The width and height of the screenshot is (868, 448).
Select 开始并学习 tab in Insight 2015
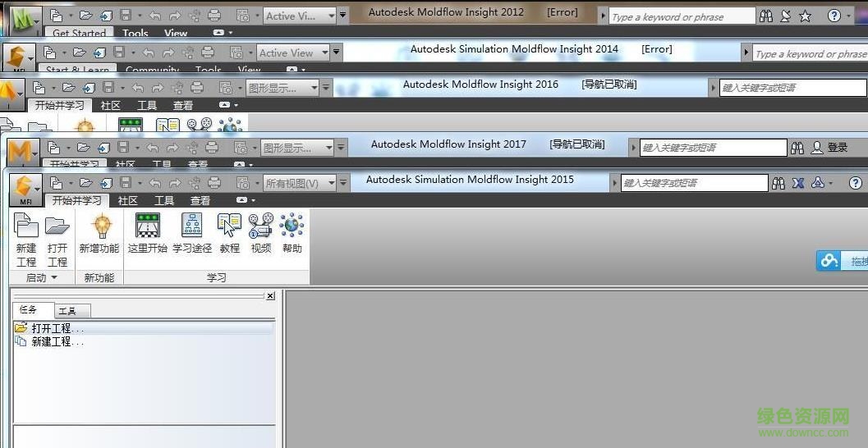(x=77, y=200)
